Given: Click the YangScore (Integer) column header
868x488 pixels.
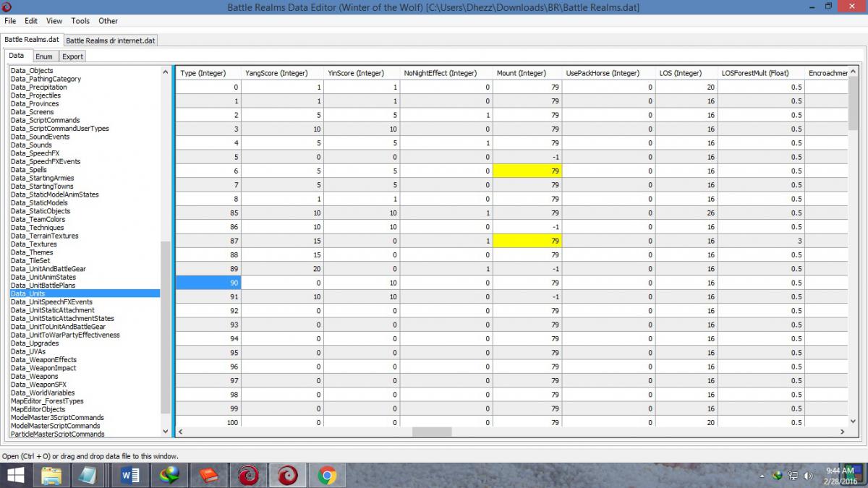Looking at the screenshot, I should pos(276,73).
